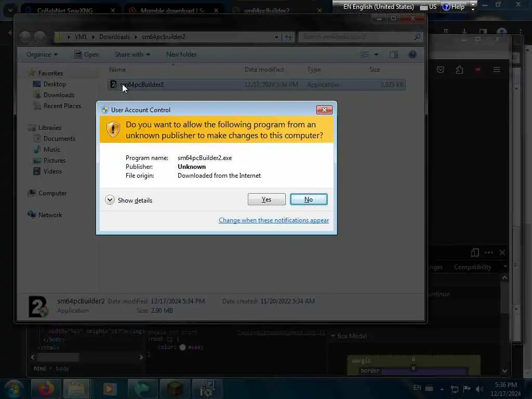Open the view options dropdown arrow
The height and width of the screenshot is (399, 532).
click(376, 55)
